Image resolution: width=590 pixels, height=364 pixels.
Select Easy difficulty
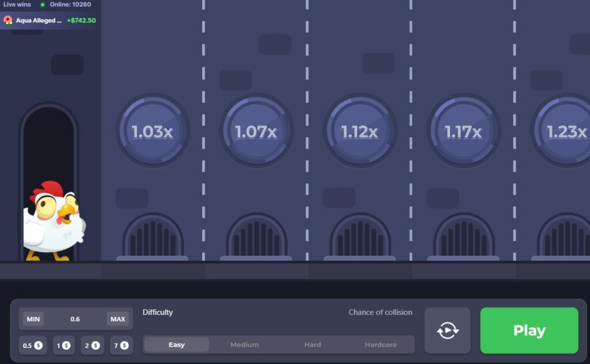(x=176, y=345)
